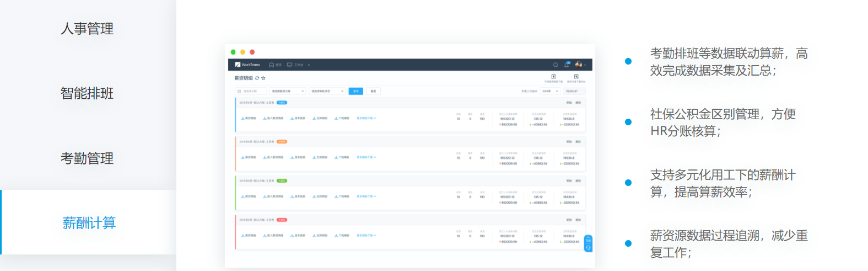Open the home page via house icon

[x=271, y=65]
